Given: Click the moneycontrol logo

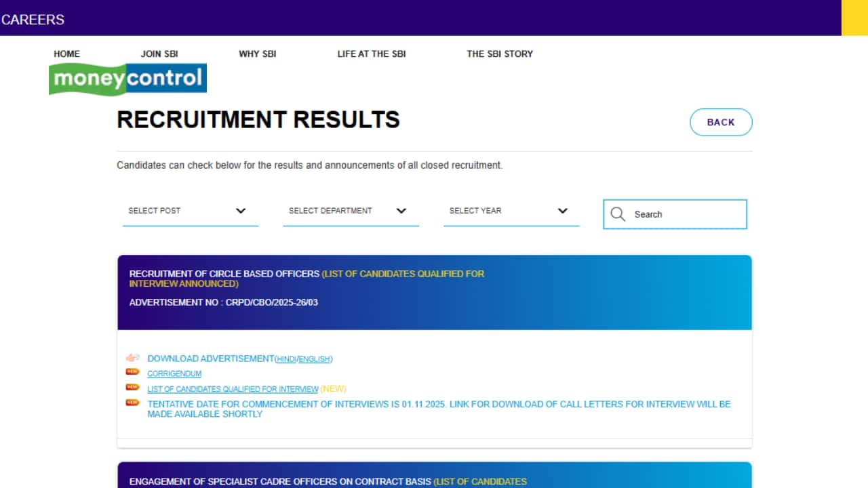Looking at the screenshot, I should [x=127, y=79].
